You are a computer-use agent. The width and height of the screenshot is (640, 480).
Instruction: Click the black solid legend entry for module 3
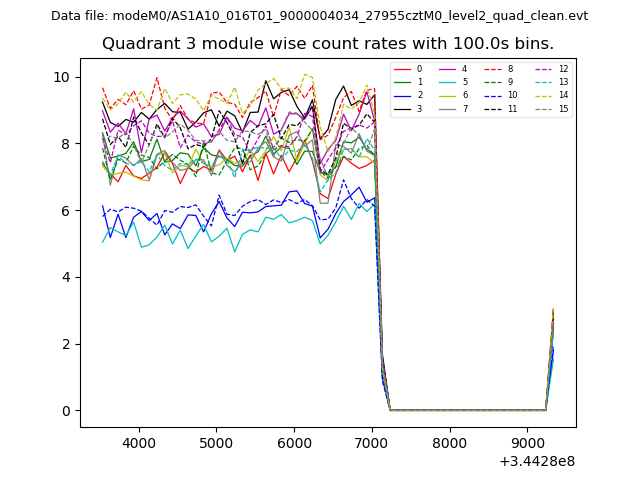pyautogui.click(x=404, y=108)
